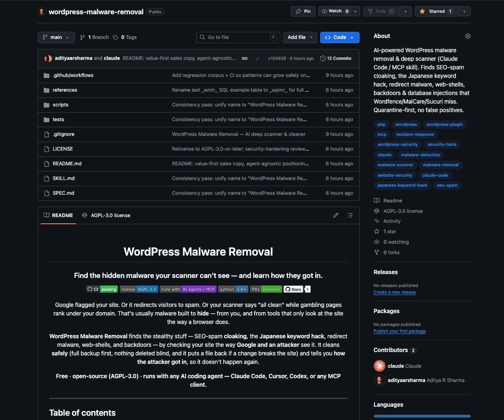Select the japanese-keyword-hack topic tag

(x=402, y=185)
